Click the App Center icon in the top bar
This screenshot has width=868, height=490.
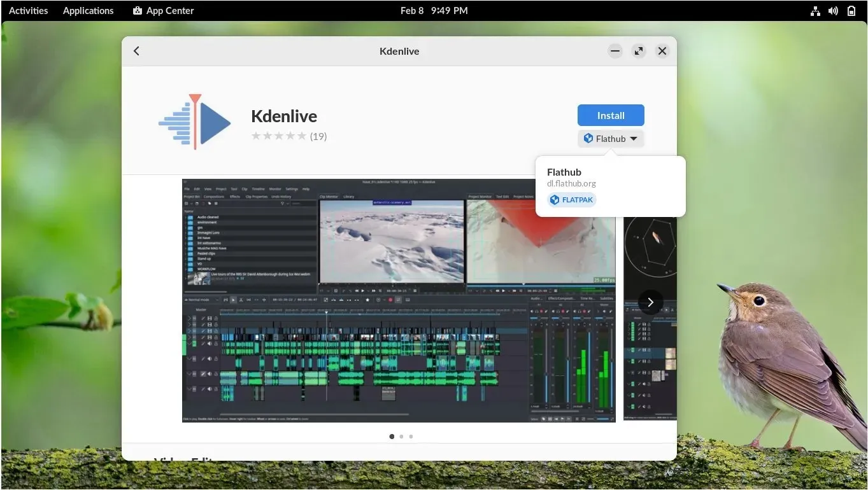(136, 10)
